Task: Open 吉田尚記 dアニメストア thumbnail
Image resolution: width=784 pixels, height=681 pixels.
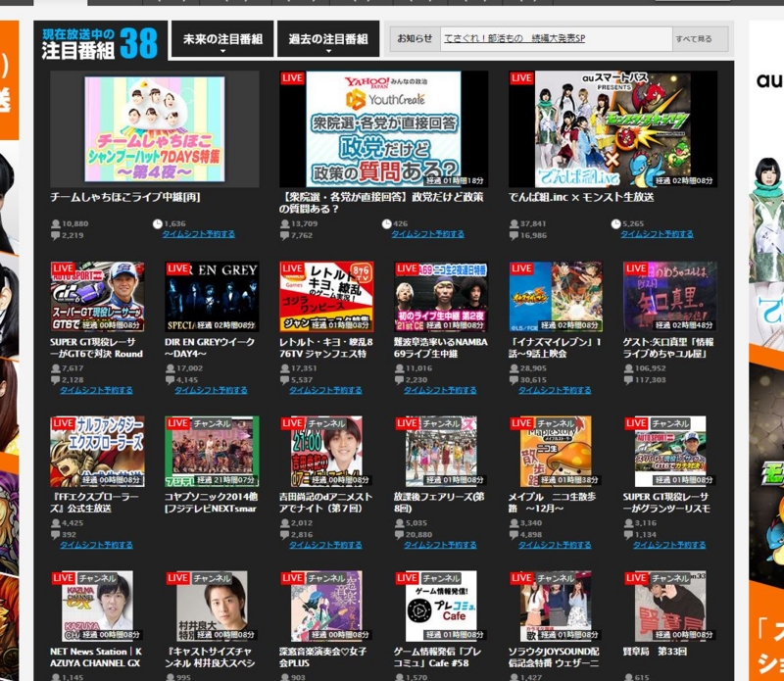Action: [x=326, y=452]
